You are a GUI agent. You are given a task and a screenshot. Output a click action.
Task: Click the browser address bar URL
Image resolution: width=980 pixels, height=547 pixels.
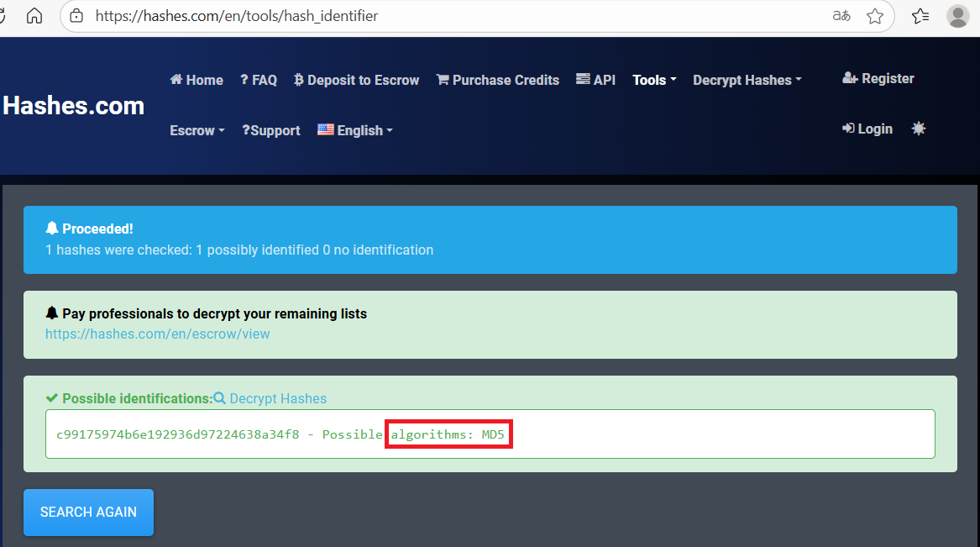coord(237,16)
